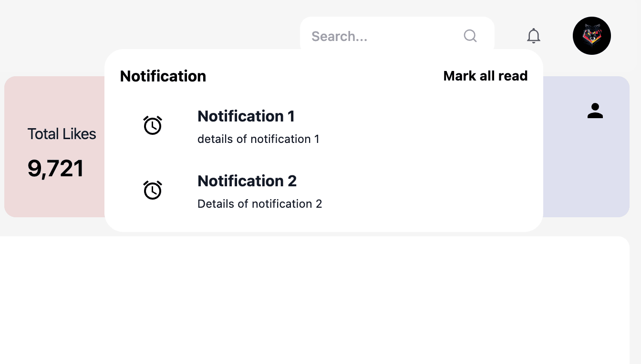The width and height of the screenshot is (641, 364).
Task: Click the notification bell icon
Action: pos(533,36)
